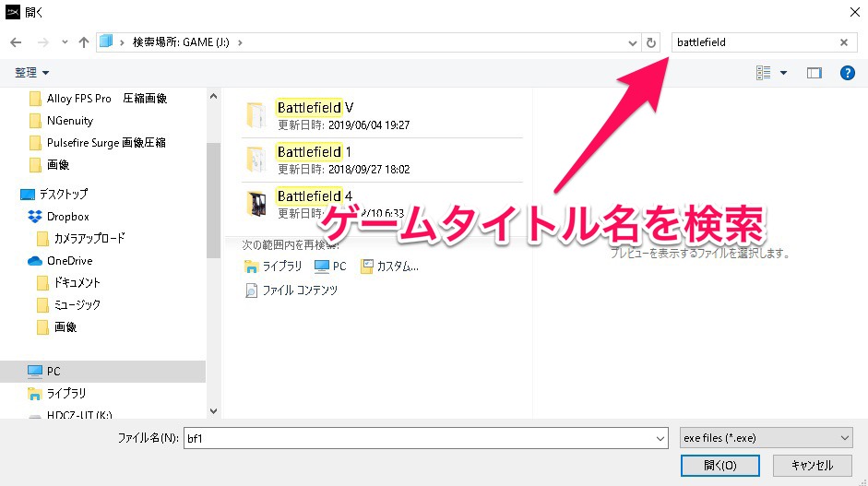Refresh the search results
This screenshot has height=486, width=868.
click(x=651, y=42)
